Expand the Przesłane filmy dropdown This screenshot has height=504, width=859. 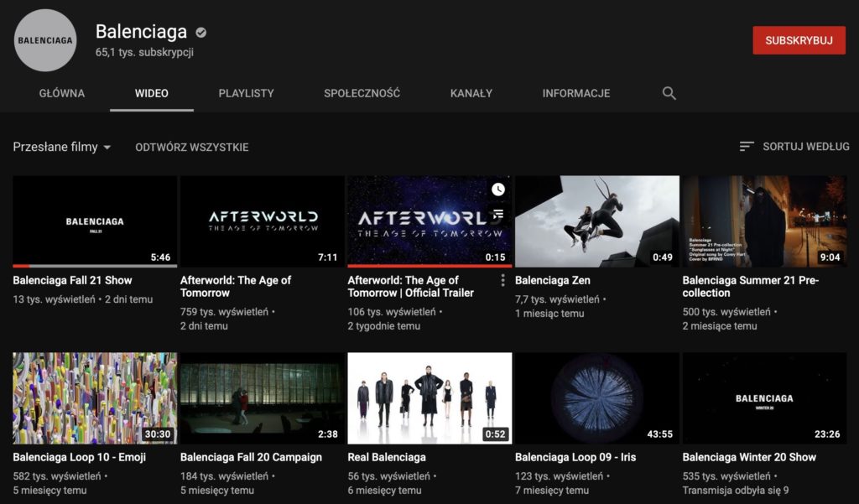(x=62, y=147)
